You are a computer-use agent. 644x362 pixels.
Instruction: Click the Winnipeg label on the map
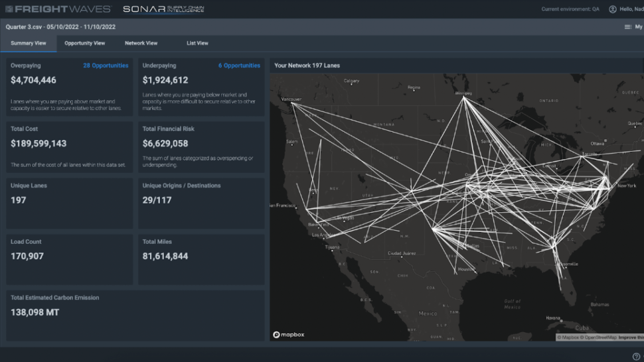click(463, 93)
